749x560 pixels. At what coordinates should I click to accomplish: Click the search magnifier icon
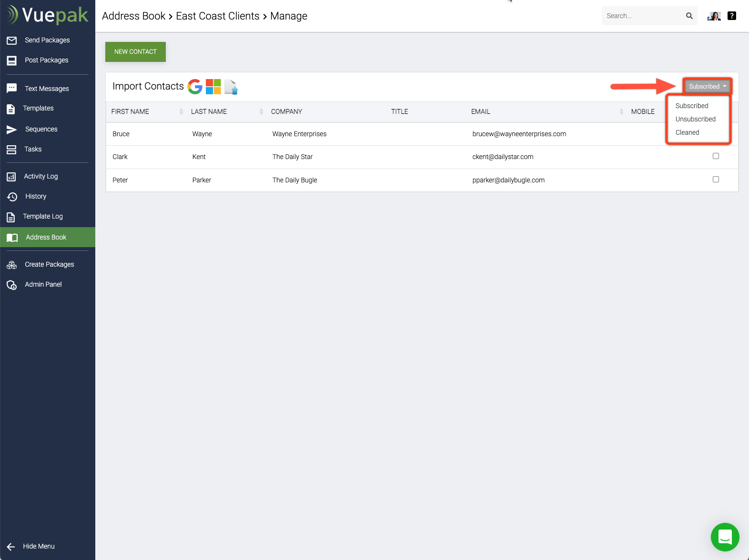pyautogui.click(x=689, y=16)
